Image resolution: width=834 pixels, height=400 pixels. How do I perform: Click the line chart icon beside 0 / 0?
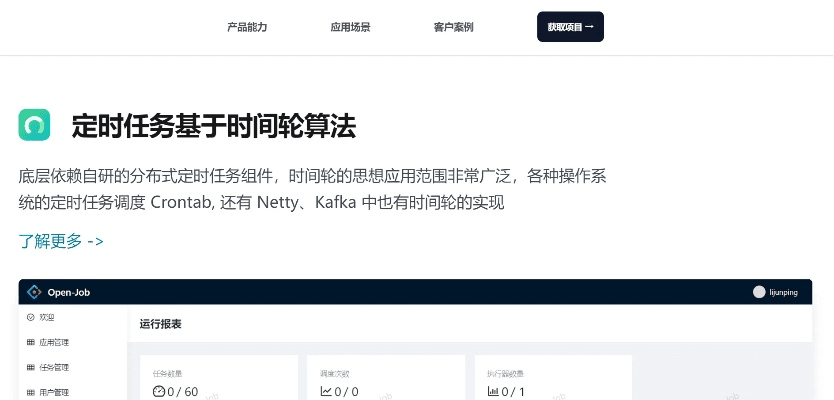pyautogui.click(x=326, y=392)
